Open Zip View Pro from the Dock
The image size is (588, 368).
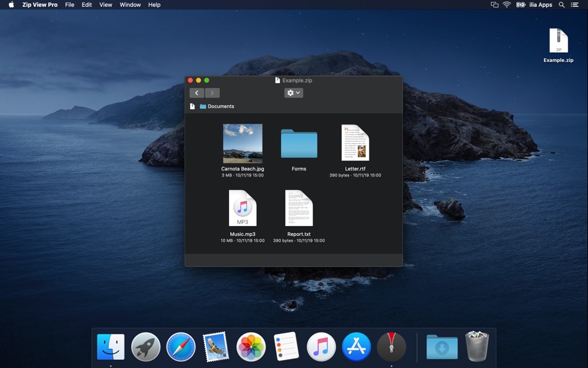[392, 347]
